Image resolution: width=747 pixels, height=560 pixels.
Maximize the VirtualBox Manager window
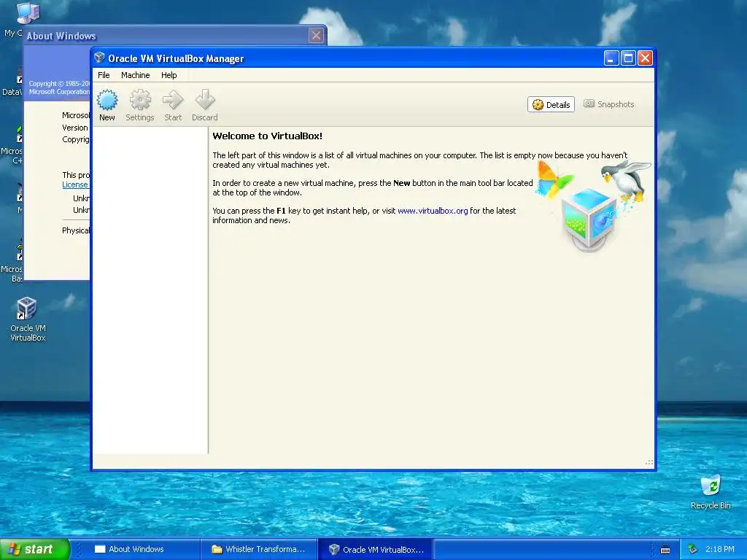tap(628, 58)
